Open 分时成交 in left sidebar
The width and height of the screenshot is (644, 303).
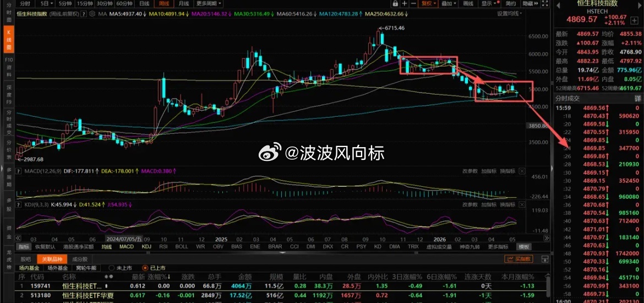pos(8,122)
